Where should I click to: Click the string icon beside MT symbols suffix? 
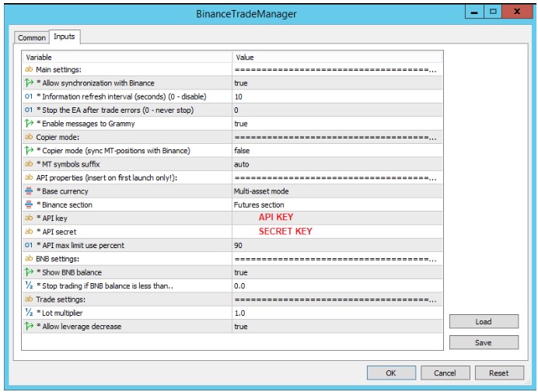[29, 164]
